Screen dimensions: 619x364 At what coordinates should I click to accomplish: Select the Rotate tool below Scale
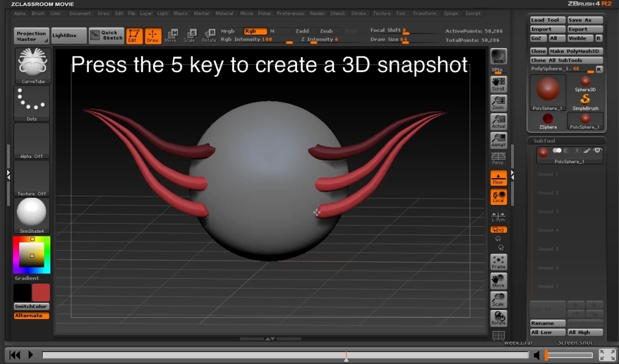(x=498, y=317)
